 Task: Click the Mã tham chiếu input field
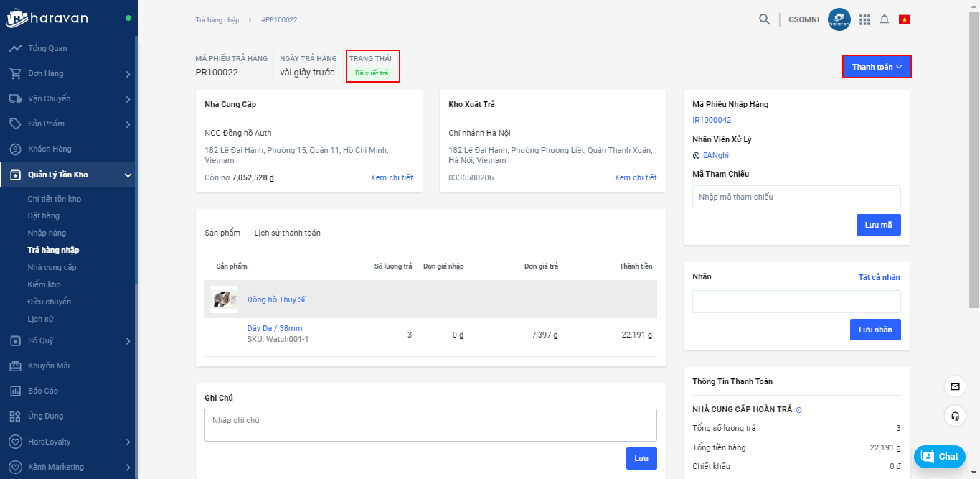796,197
